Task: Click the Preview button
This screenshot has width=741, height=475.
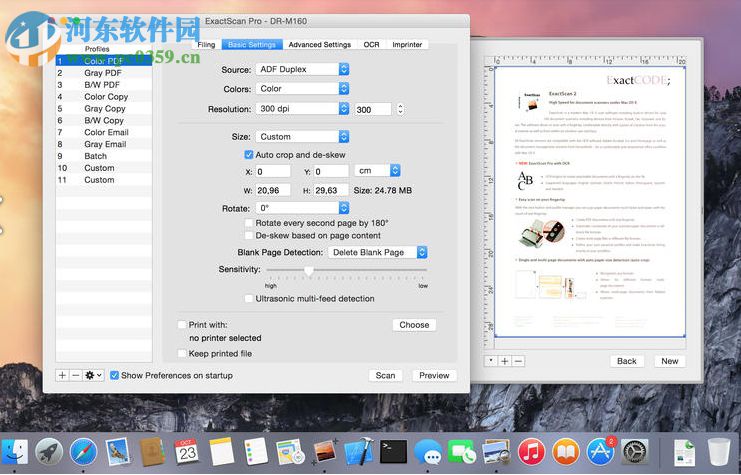Action: 434,375
